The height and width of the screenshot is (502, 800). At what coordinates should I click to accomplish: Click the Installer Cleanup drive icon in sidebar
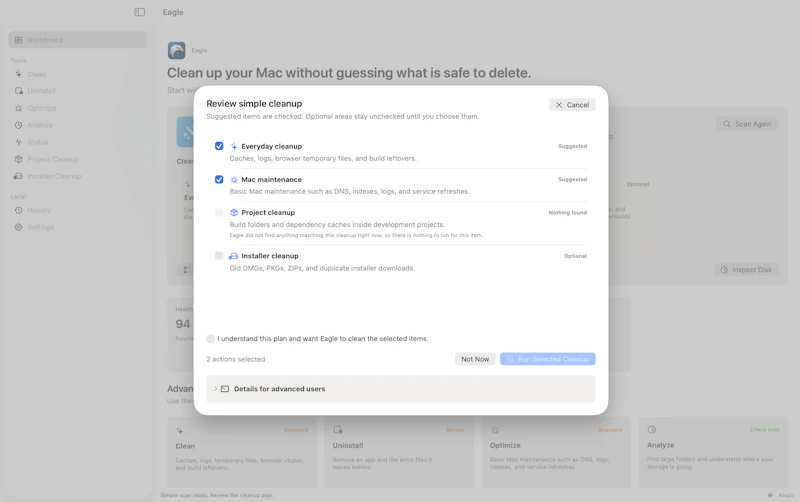click(18, 176)
